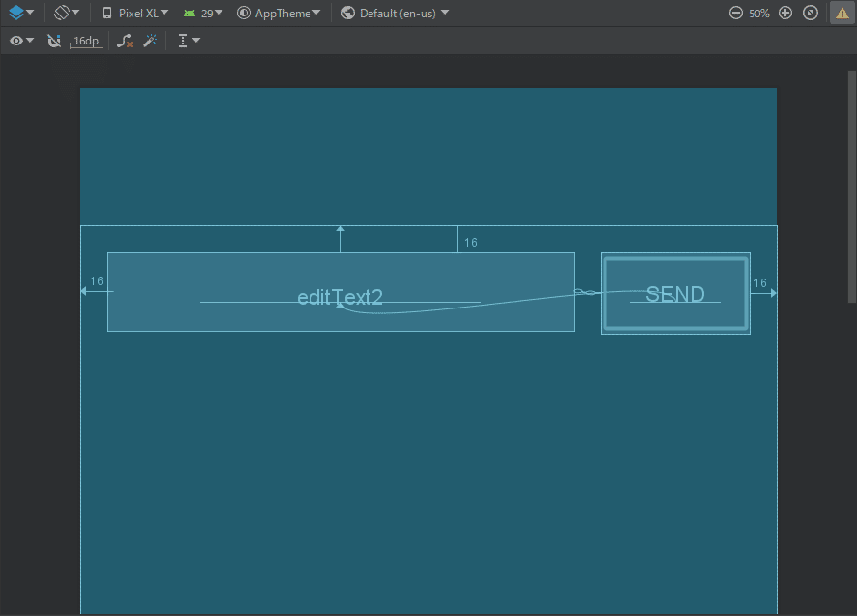Click the vertical scrollbar thumb
857x616 pixels.
[851, 186]
